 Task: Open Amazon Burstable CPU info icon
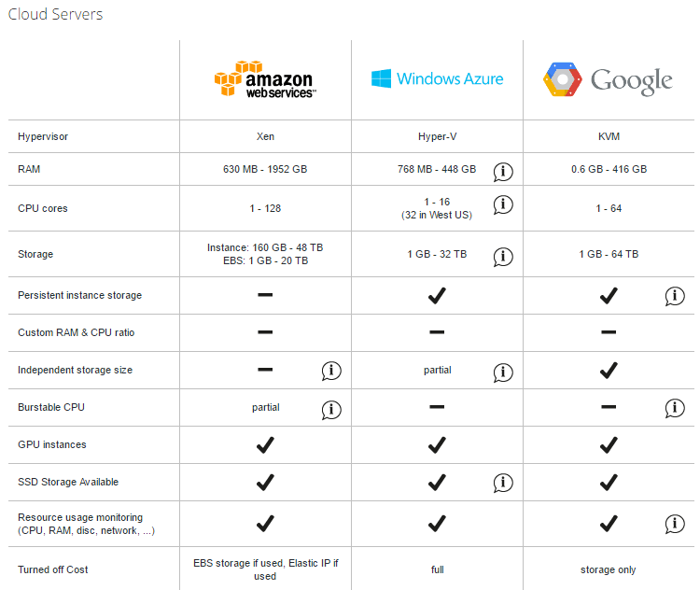point(331,410)
